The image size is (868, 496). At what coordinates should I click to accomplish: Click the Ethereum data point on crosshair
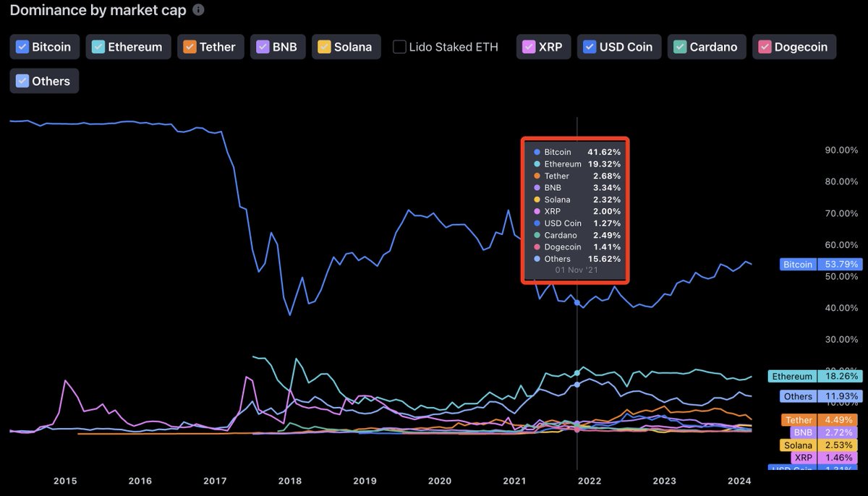pyautogui.click(x=576, y=373)
